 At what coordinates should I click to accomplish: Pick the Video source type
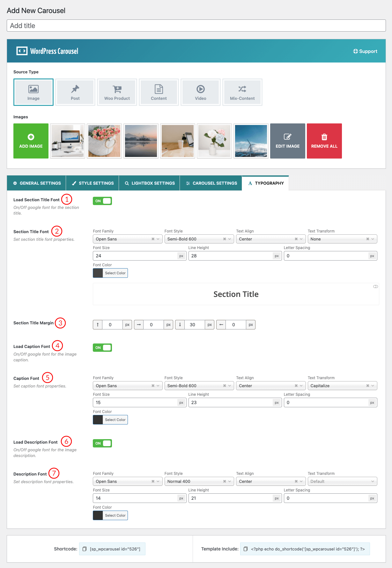[201, 92]
